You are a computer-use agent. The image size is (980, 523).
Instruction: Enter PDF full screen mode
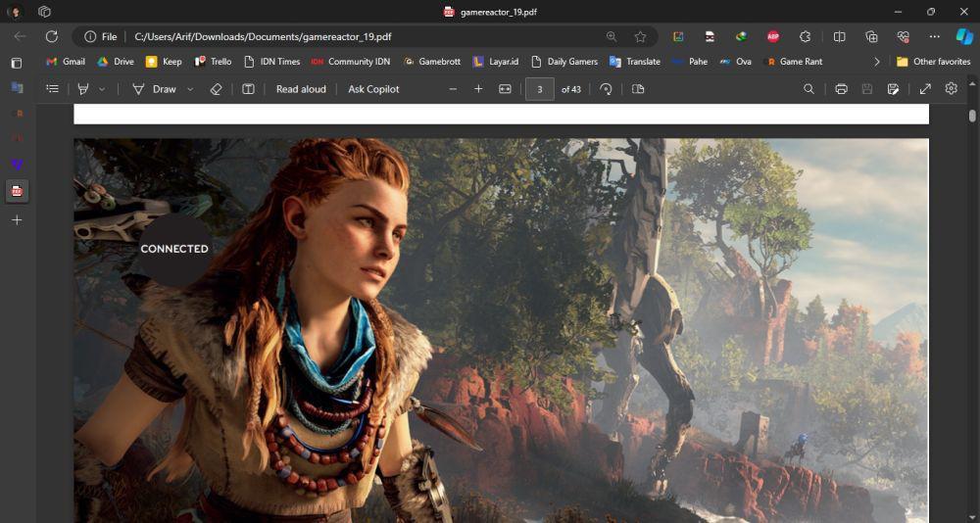926,89
